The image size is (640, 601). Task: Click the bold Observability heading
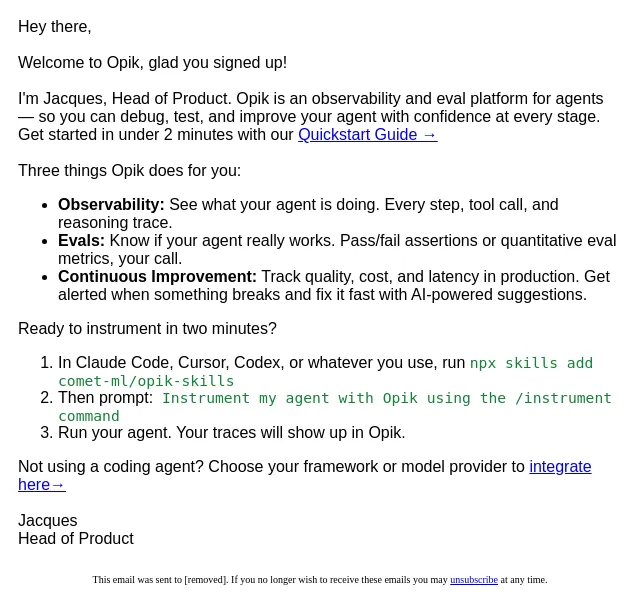[111, 205]
